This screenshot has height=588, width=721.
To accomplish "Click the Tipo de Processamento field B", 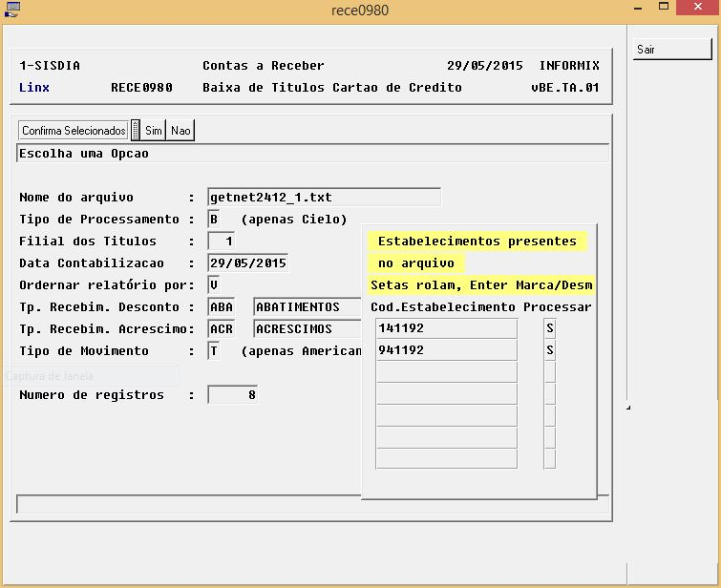I will click(x=214, y=219).
